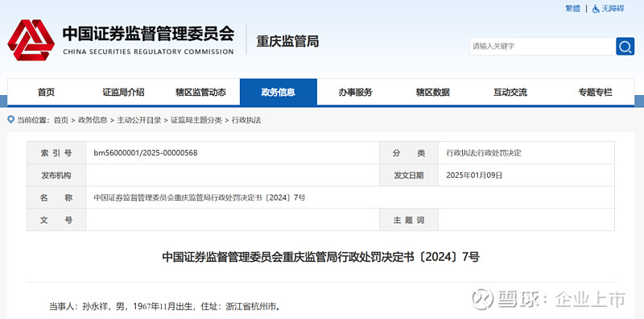This screenshot has width=644, height=319.
Task: Click the location pin icon in breadcrumb
Action: 11,119
